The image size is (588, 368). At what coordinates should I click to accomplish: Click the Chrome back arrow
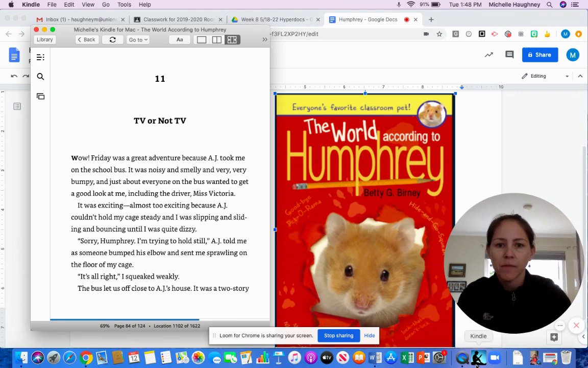point(9,34)
